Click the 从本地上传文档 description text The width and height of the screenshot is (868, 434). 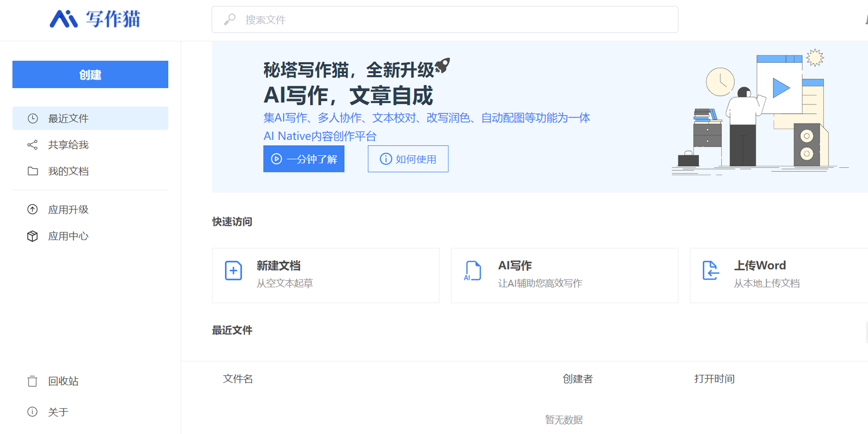[x=767, y=284]
